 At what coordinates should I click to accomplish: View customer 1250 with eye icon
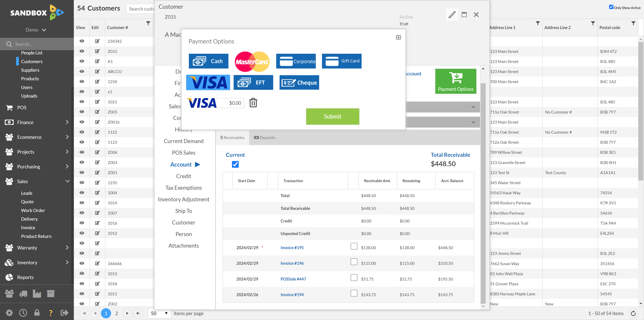click(82, 82)
